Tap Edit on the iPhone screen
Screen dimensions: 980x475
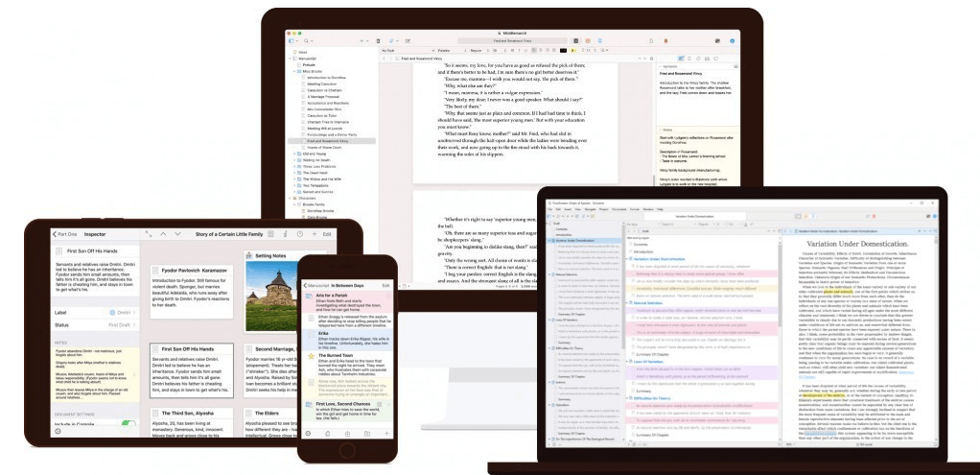click(x=386, y=285)
